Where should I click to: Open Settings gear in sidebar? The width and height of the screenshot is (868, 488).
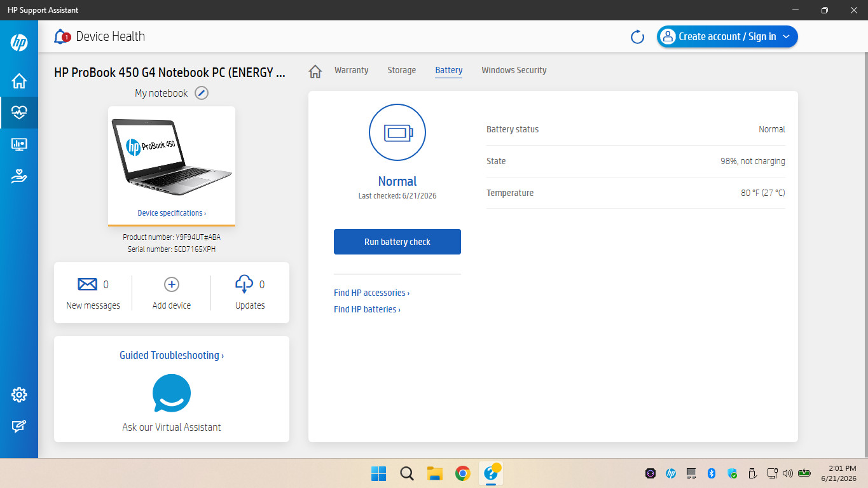(19, 395)
